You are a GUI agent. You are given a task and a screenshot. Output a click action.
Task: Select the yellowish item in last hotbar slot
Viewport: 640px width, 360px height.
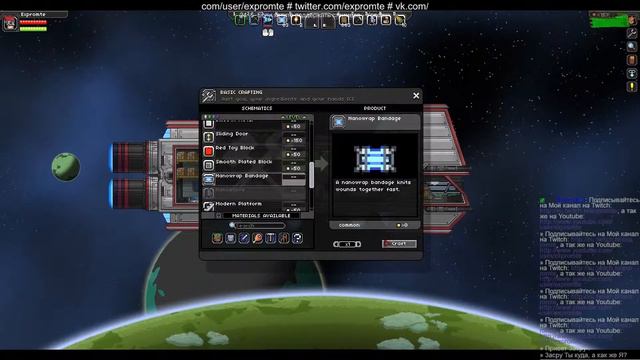point(400,20)
